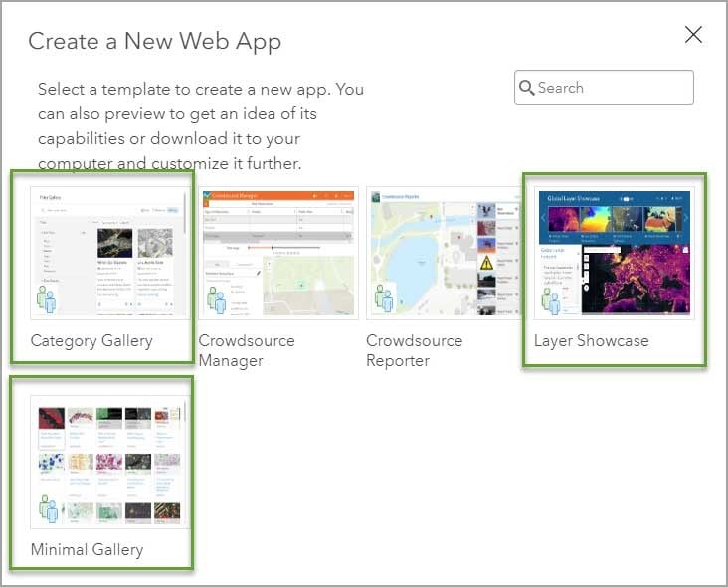
Task: Click the people badge on Crowdsource Reporter
Action: 385,298
